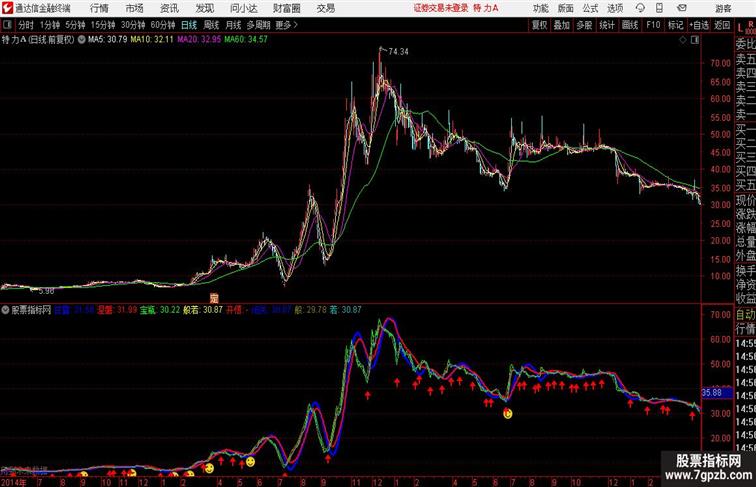Viewport: 756px width, 487px height.
Task: Click the red L icon in sidebar
Action: (740, 29)
